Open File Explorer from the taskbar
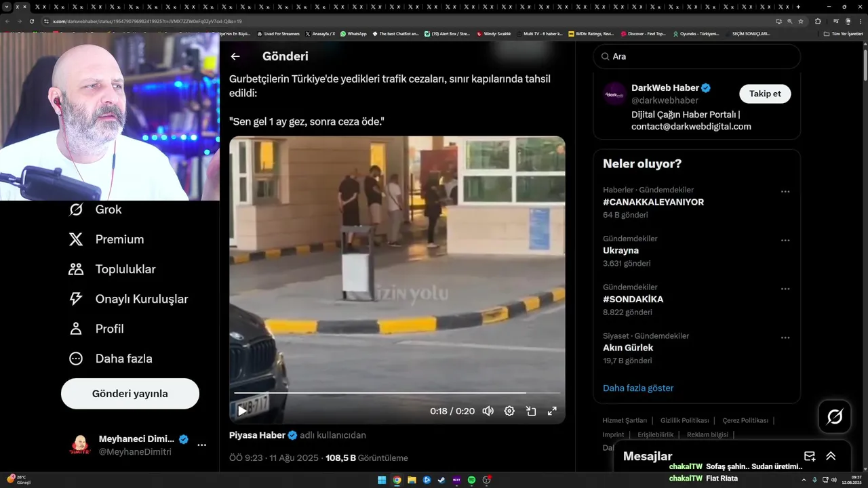The image size is (868, 488). 412,480
